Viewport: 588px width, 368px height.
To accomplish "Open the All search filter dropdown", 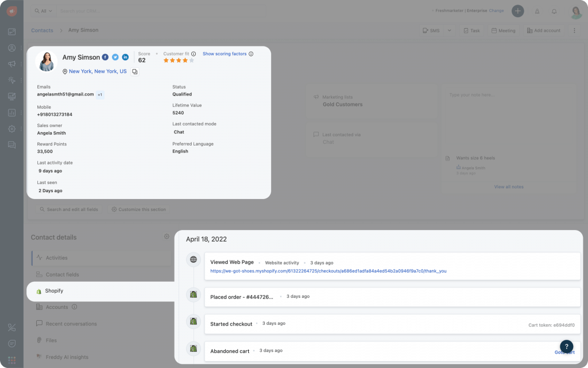I will (x=44, y=11).
